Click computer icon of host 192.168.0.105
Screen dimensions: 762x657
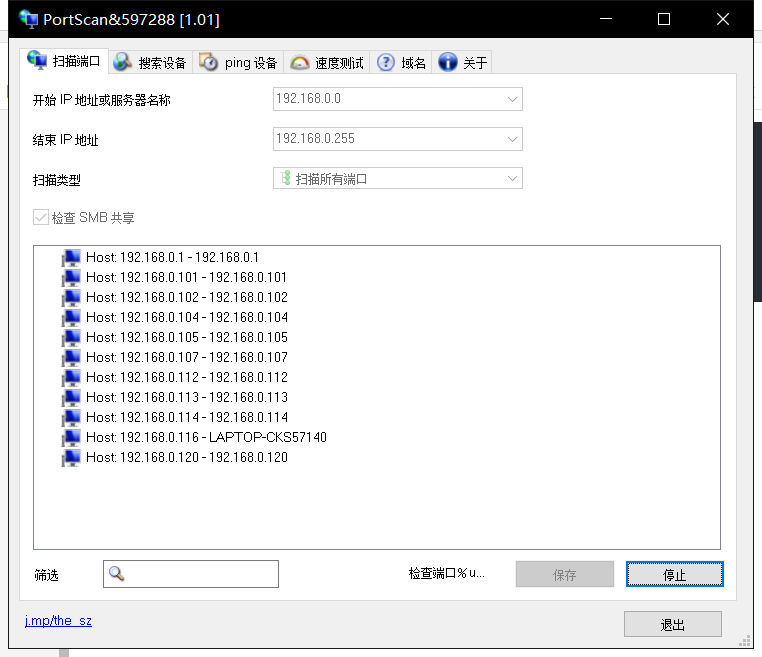[71, 337]
